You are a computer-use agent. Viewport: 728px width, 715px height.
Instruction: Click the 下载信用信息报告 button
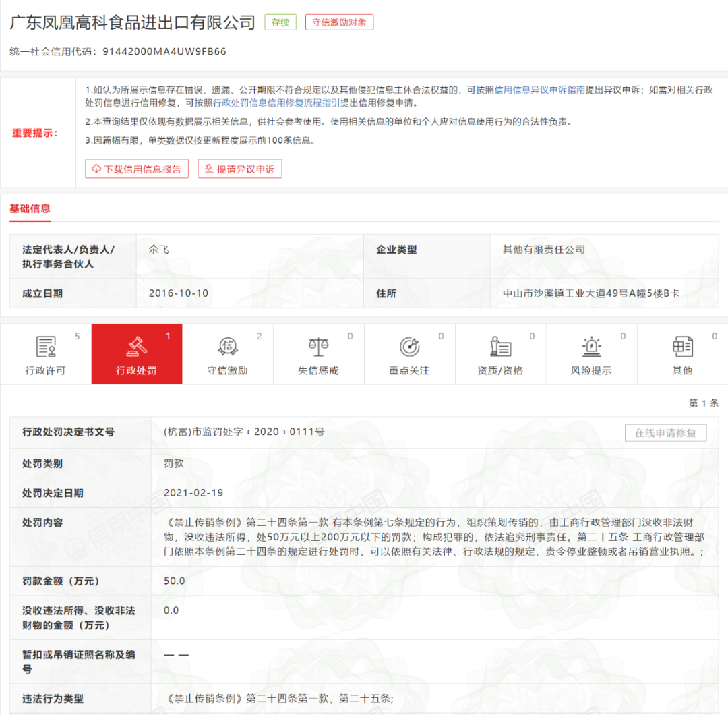click(x=137, y=169)
